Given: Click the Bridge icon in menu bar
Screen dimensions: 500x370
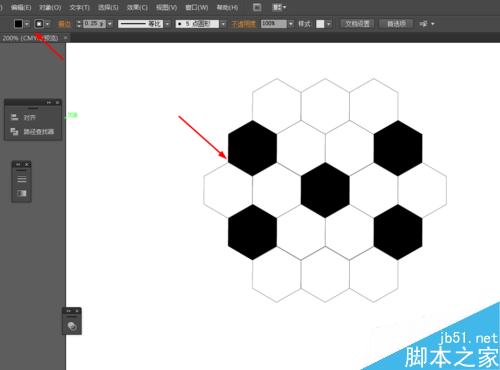Looking at the screenshot, I should coord(257,7).
